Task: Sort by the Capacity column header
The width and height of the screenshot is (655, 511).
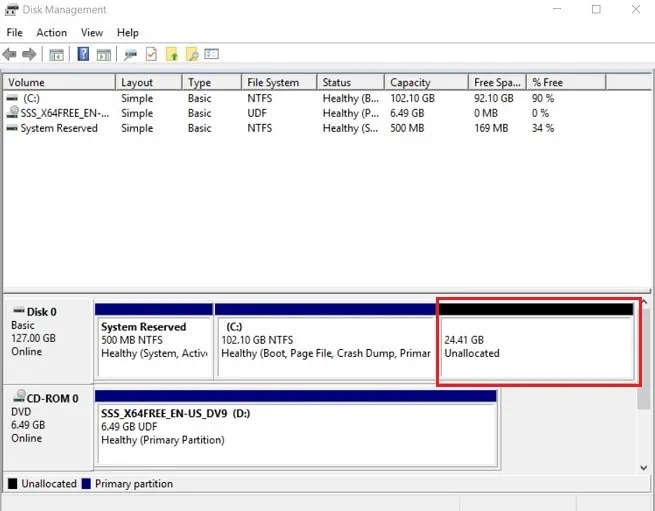Action: 410,83
